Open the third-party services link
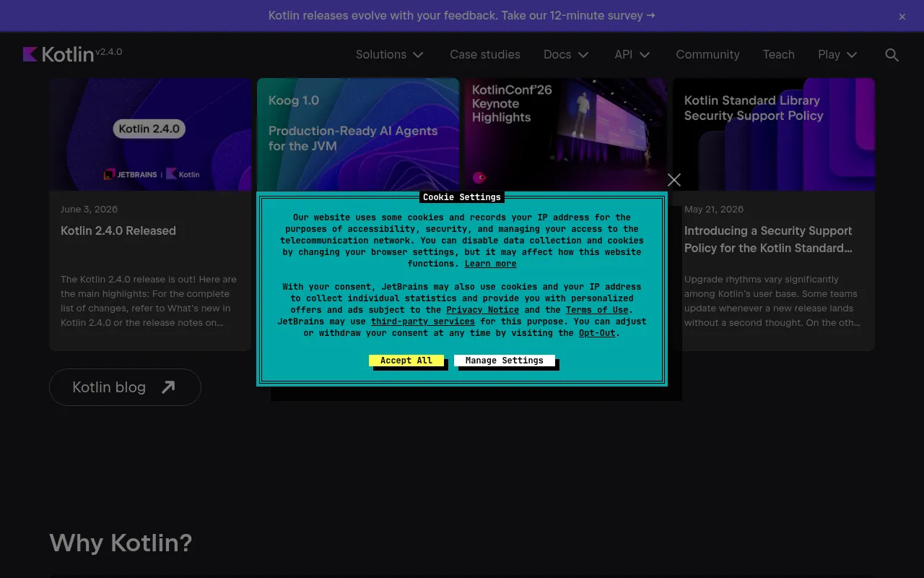This screenshot has width=924, height=578. click(x=423, y=322)
